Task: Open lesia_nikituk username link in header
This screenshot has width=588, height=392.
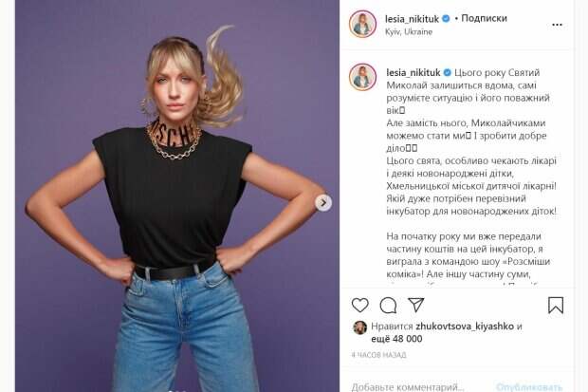Action: [x=412, y=18]
